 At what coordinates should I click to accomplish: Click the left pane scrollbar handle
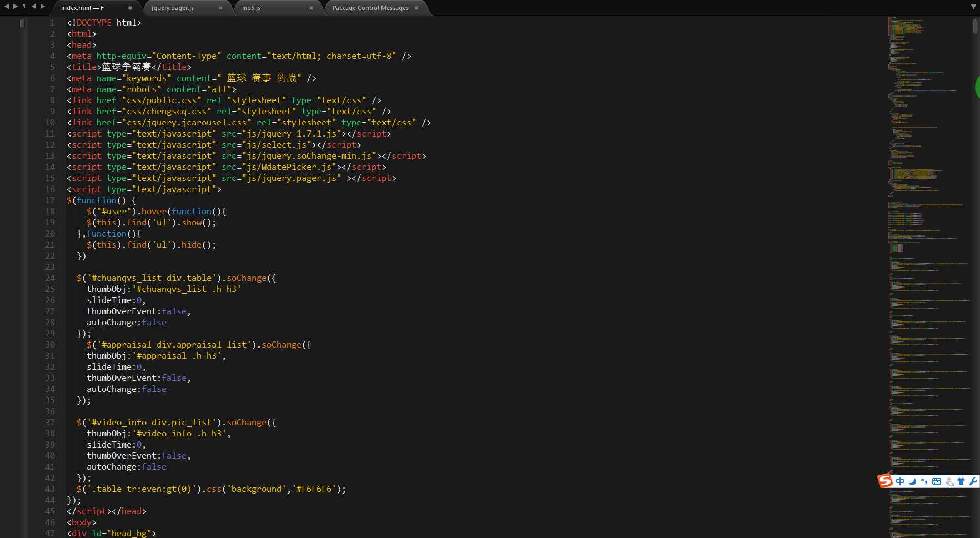(x=22, y=23)
